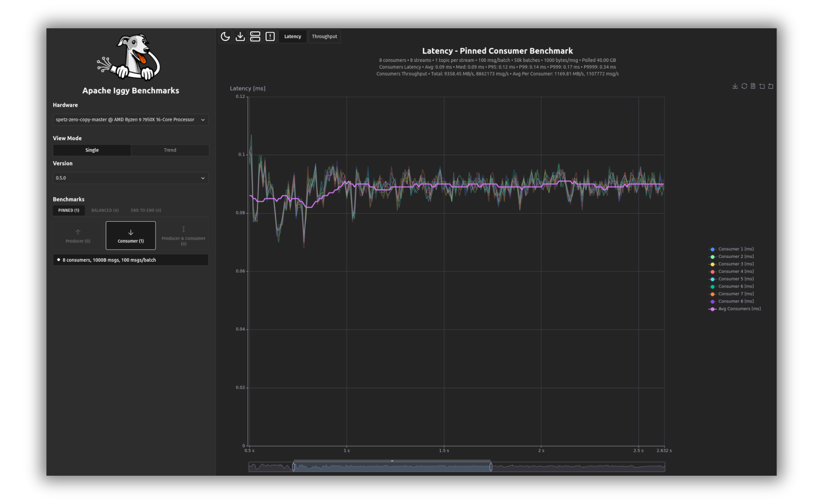Select the BALANCED benchmarks tab

click(x=105, y=210)
